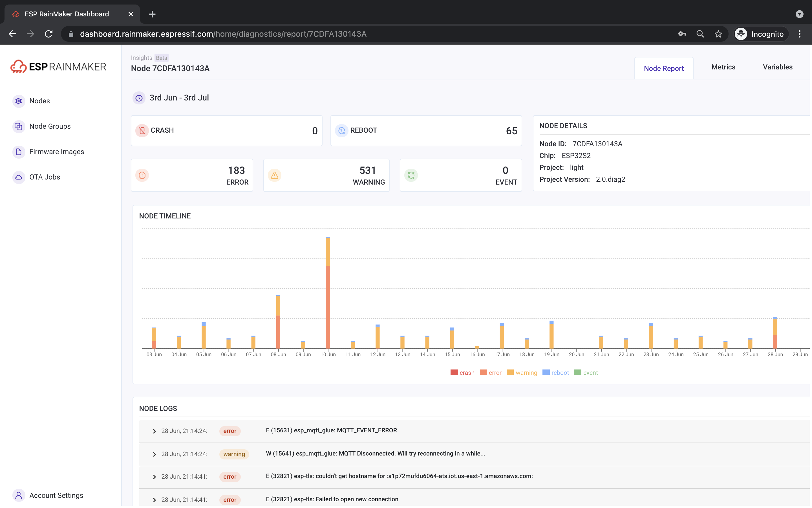Click the crash icon in the CRASH card
The width and height of the screenshot is (812, 508).
[x=142, y=130]
